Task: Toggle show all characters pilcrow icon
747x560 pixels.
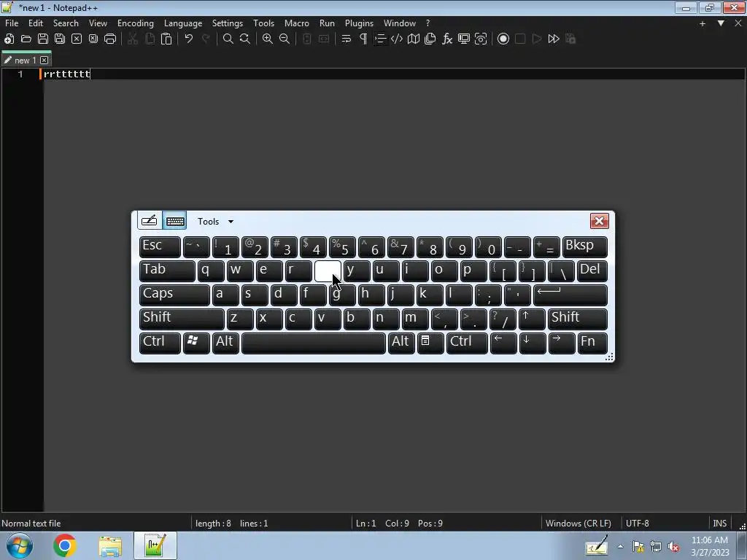Action: click(363, 39)
